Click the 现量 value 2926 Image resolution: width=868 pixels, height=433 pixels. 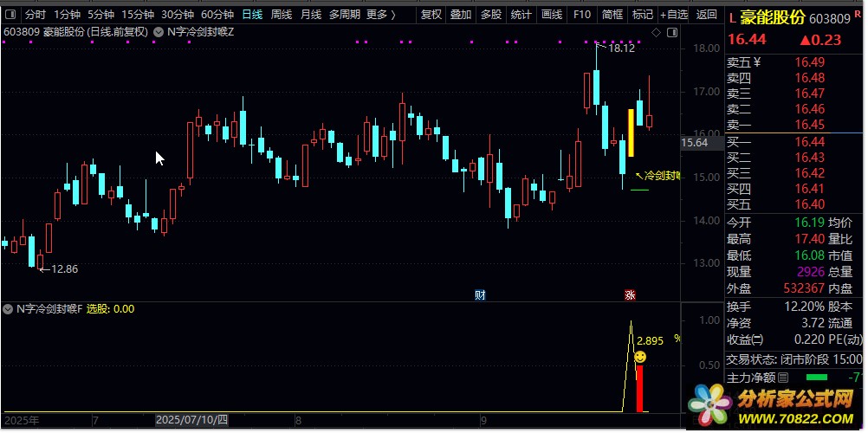pyautogui.click(x=811, y=272)
